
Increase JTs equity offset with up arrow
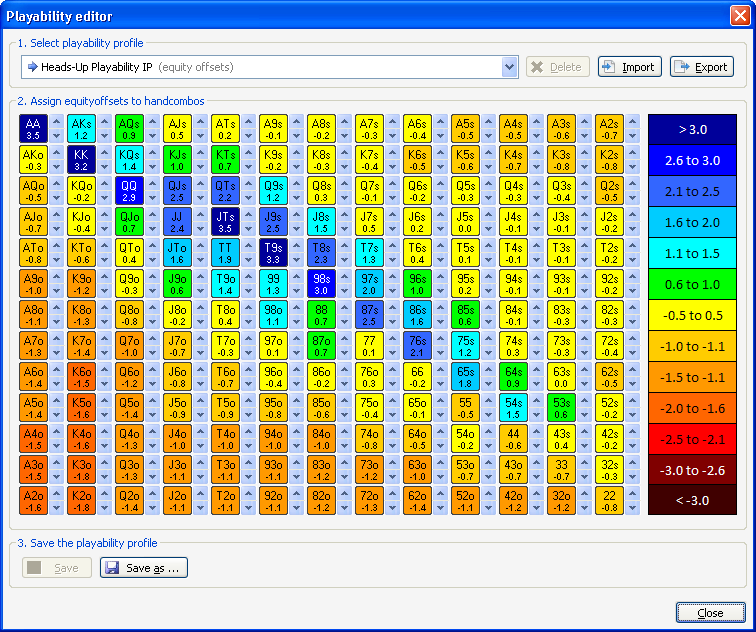[248, 215]
